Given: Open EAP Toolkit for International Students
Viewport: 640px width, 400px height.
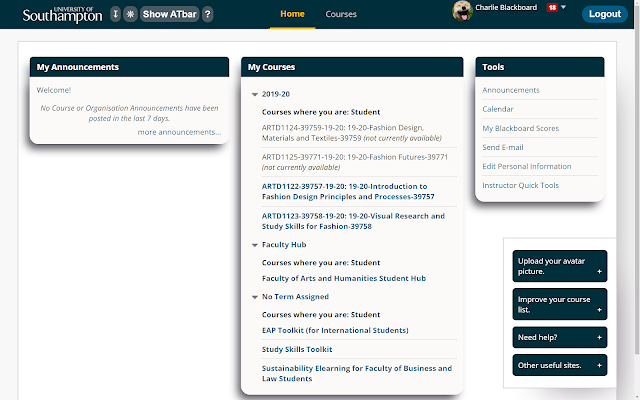Looking at the screenshot, I should coord(335,330).
